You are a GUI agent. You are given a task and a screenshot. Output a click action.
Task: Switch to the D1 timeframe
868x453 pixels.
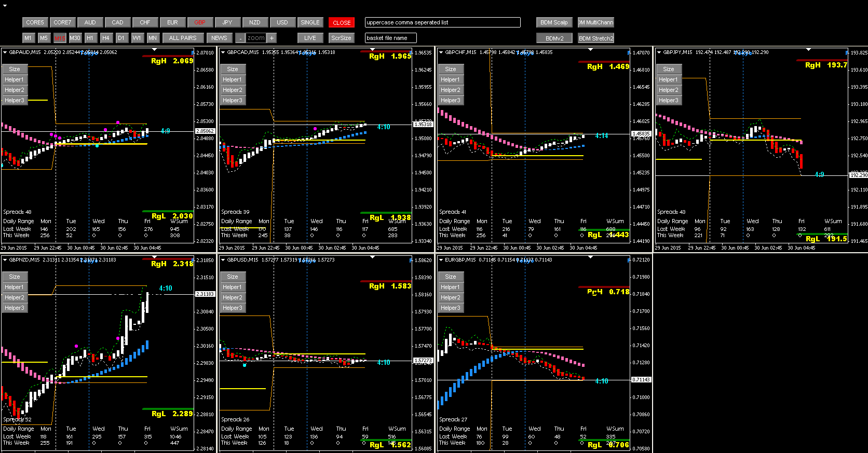coord(121,38)
